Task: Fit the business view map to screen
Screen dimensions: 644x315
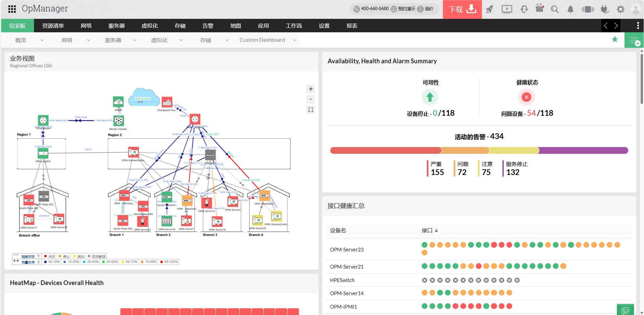Action: pyautogui.click(x=311, y=110)
